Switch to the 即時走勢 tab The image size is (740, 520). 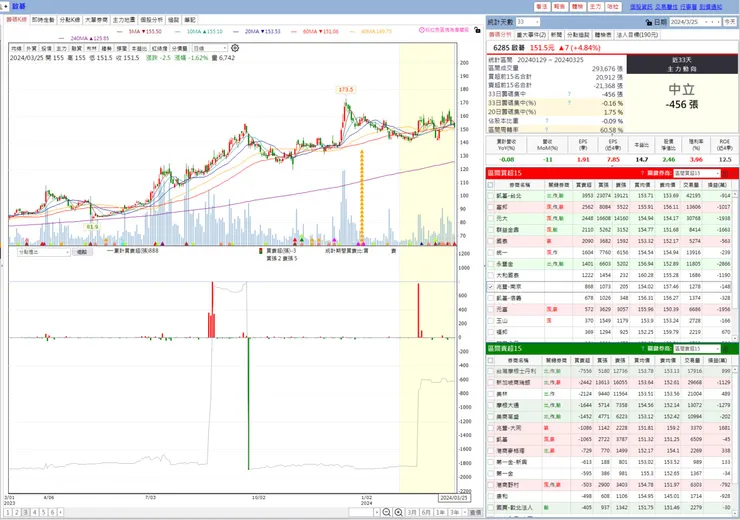pos(43,20)
